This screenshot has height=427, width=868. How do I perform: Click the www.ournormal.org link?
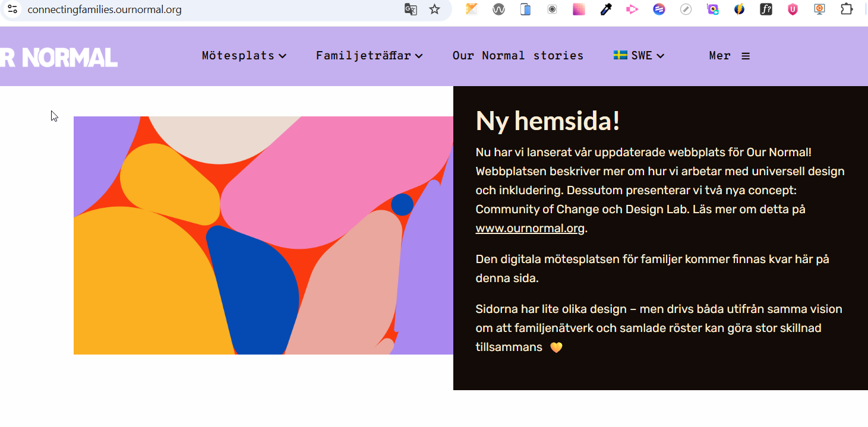pyautogui.click(x=530, y=229)
